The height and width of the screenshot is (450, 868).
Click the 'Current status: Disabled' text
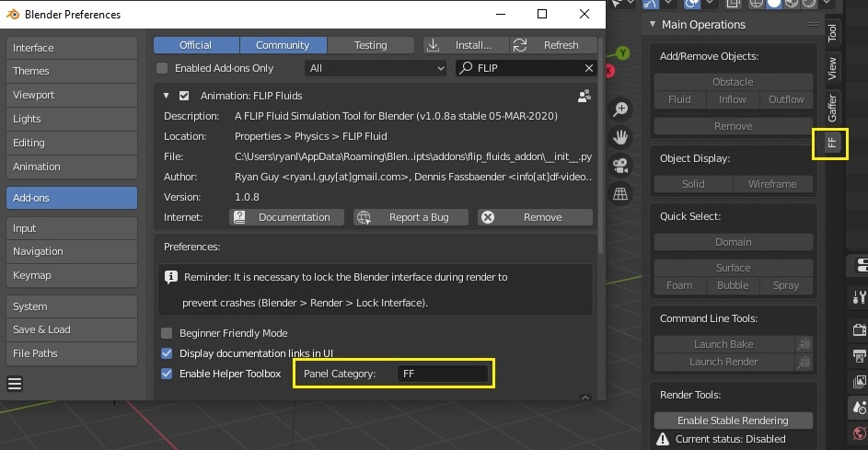click(x=731, y=439)
